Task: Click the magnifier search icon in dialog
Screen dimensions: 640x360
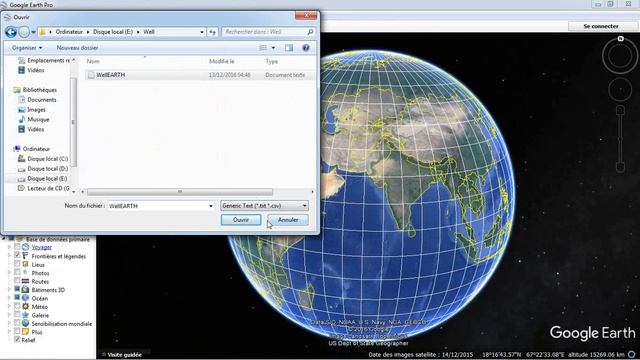Action: pos(310,32)
